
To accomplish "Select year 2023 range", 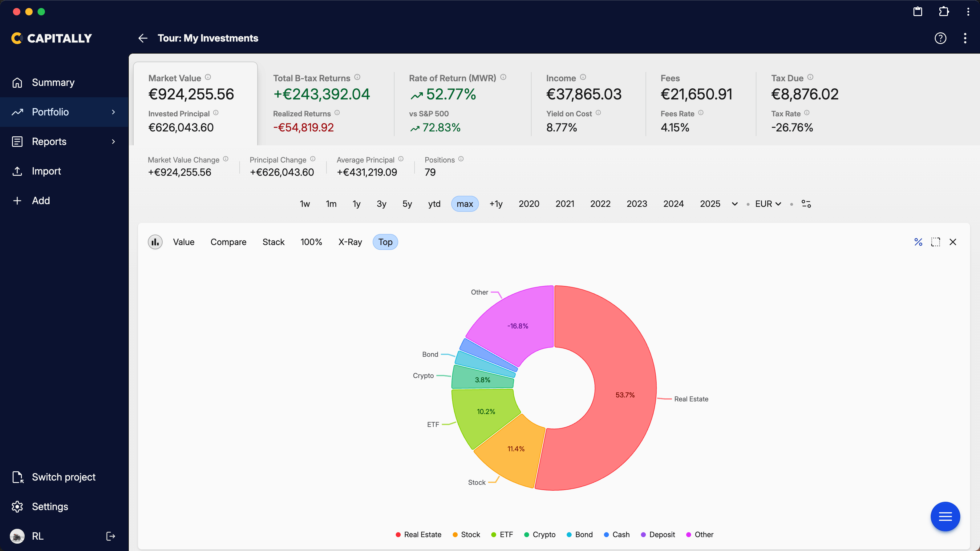I will 637,204.
